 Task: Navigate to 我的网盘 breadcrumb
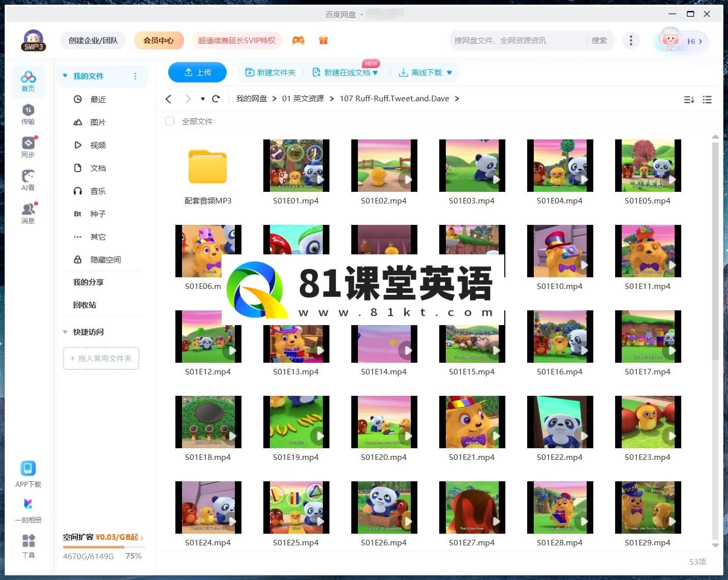(x=251, y=99)
